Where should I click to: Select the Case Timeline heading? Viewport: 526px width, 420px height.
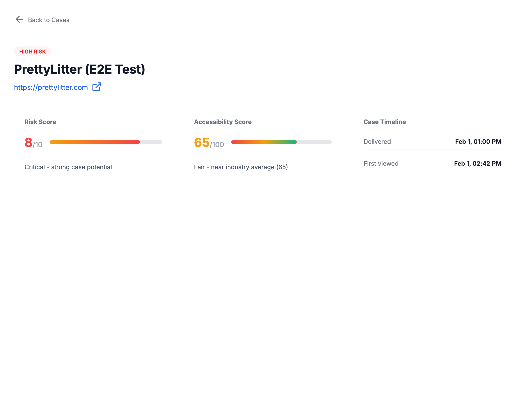click(384, 122)
